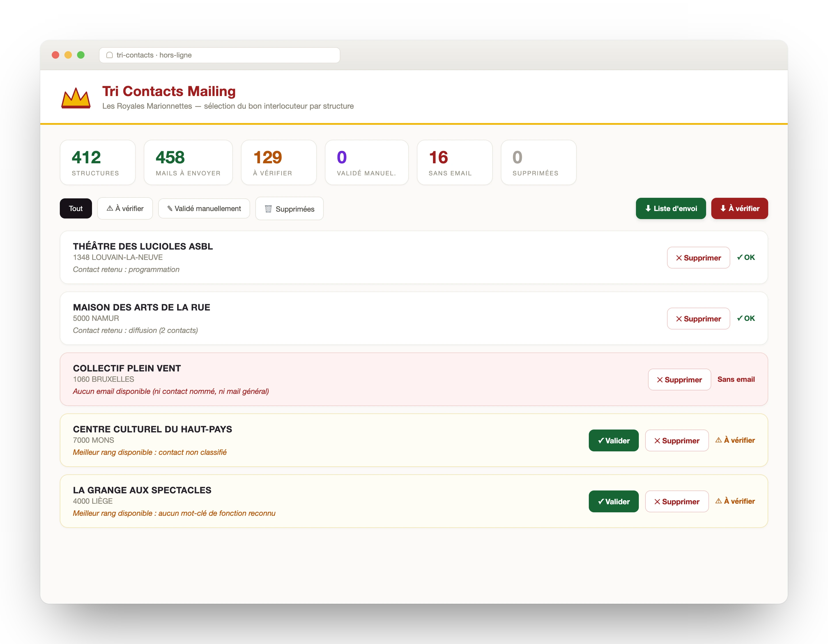The image size is (828, 644).
Task: Download the Liste d'envoi export
Action: [671, 208]
